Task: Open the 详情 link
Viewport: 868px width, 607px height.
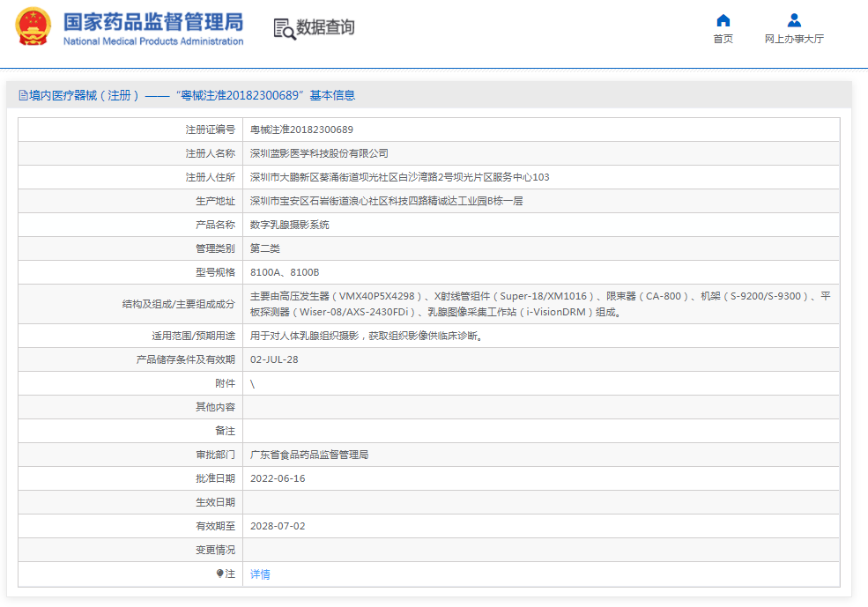Action: (260, 574)
